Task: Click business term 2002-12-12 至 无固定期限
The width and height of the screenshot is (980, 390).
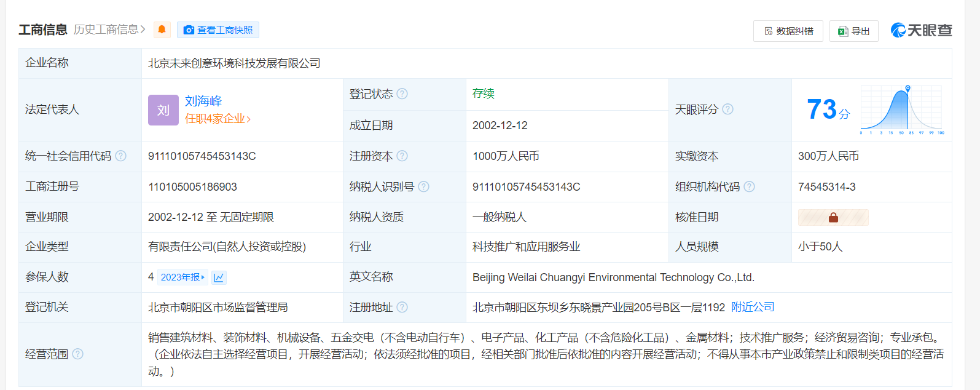Action: point(211,217)
